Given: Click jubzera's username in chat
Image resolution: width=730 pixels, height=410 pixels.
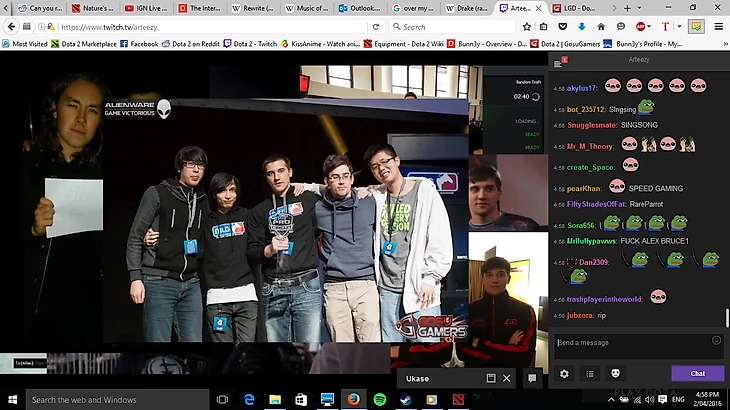Looking at the screenshot, I should [x=580, y=316].
